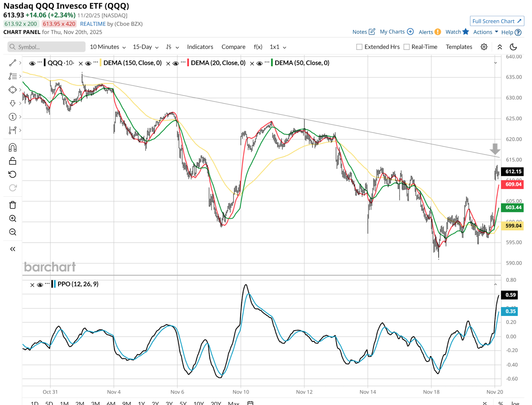532x405 pixels.
Task: Open more options for QQQ series
Action: pos(40,63)
